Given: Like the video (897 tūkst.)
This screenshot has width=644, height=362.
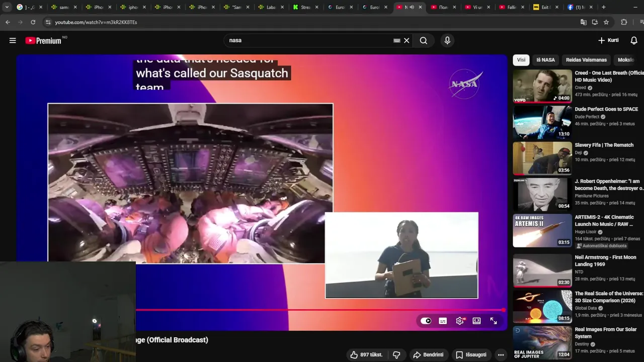Looking at the screenshot, I should (x=366, y=355).
